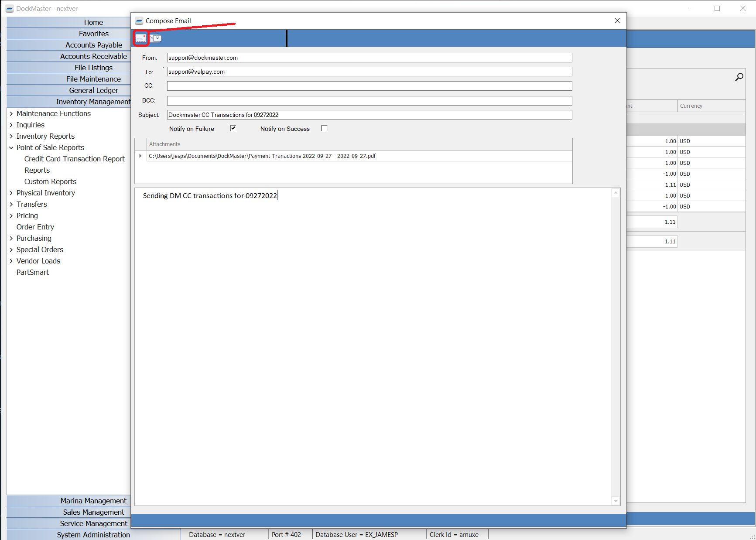
Task: Click the body scrollbar down arrow
Action: (x=616, y=501)
